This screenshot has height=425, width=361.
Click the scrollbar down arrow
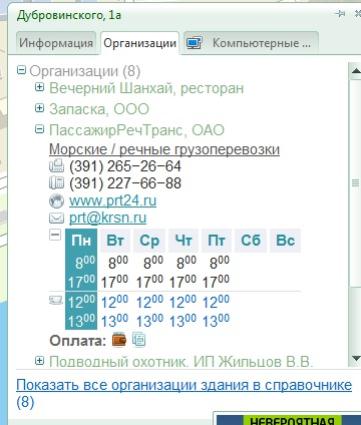click(355, 358)
